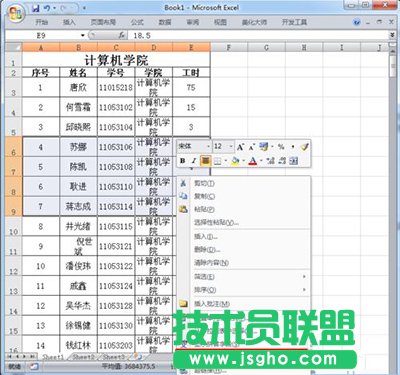Click the Grow Font icon in mini toolbar

point(240,147)
